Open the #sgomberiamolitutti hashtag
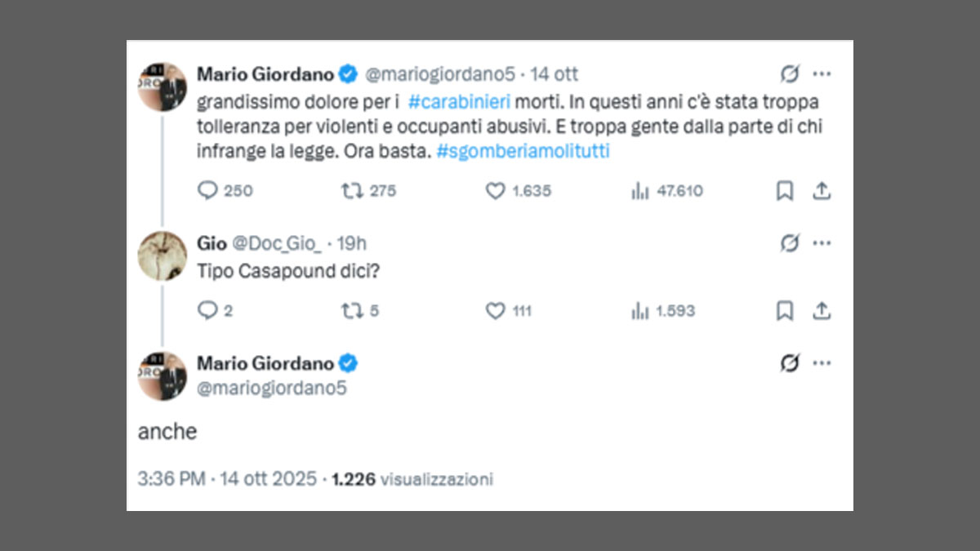 click(523, 152)
